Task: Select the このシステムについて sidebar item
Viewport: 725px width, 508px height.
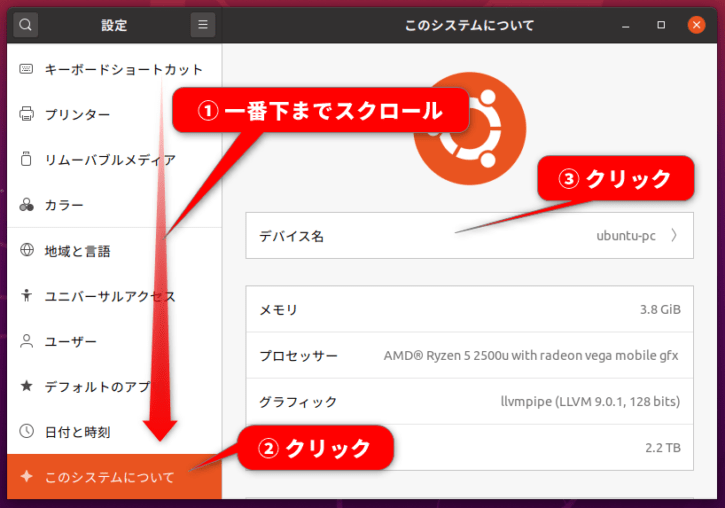Action: point(114,477)
